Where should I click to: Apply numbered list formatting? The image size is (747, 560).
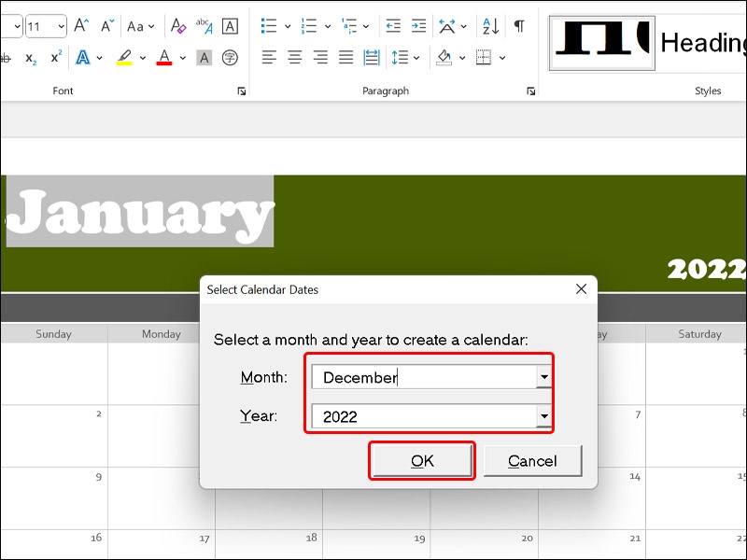pos(309,26)
